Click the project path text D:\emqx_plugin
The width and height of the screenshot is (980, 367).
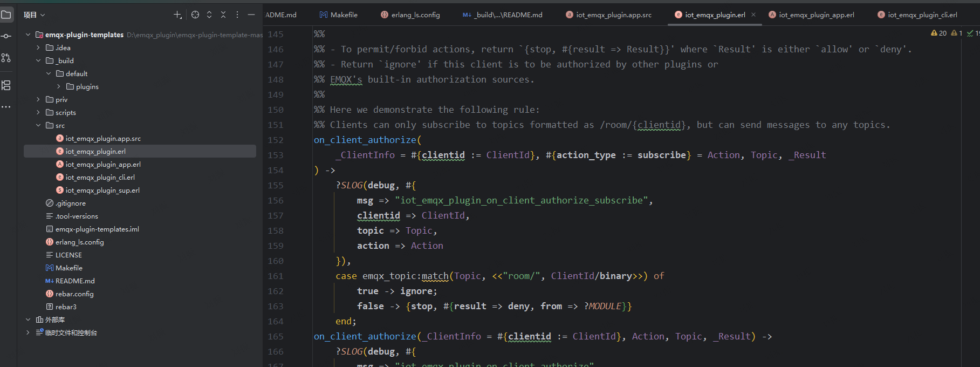click(195, 35)
